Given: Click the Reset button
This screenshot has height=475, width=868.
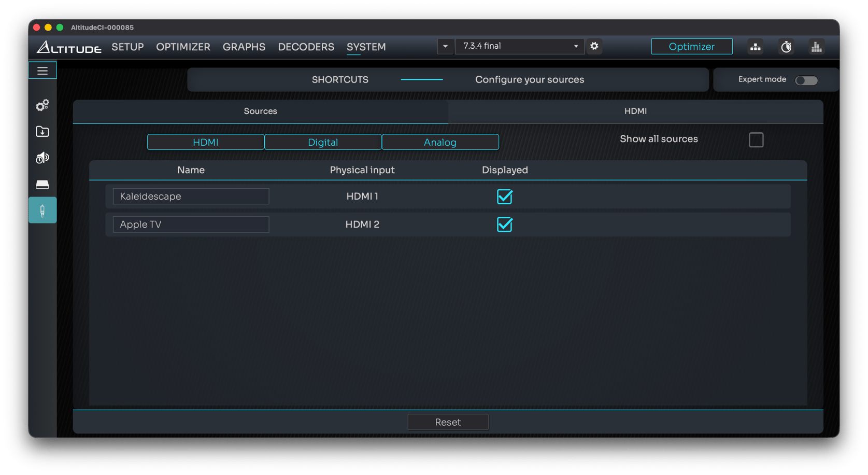Looking at the screenshot, I should (448, 422).
